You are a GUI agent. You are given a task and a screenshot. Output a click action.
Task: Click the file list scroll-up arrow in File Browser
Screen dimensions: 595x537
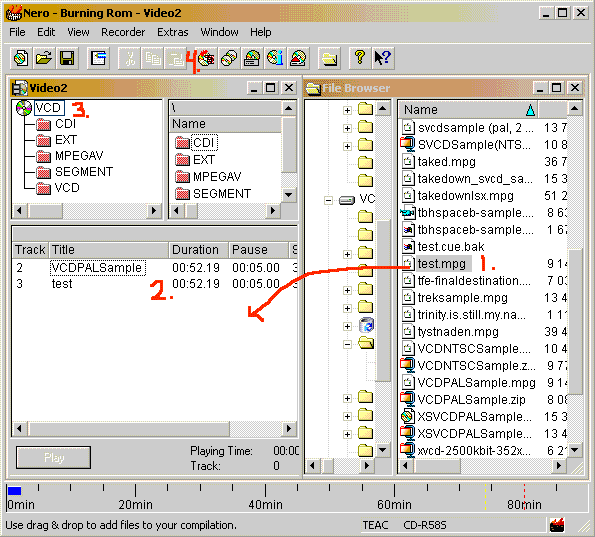tap(575, 109)
